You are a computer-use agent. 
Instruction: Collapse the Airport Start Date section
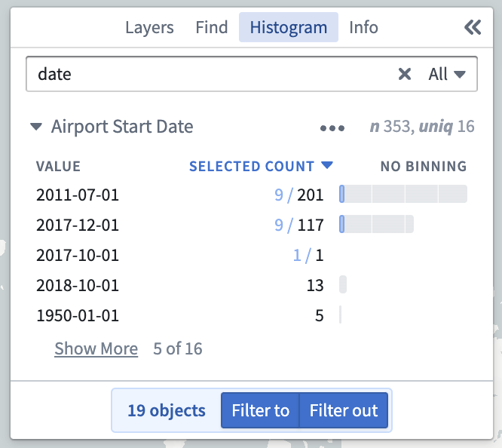pos(36,127)
